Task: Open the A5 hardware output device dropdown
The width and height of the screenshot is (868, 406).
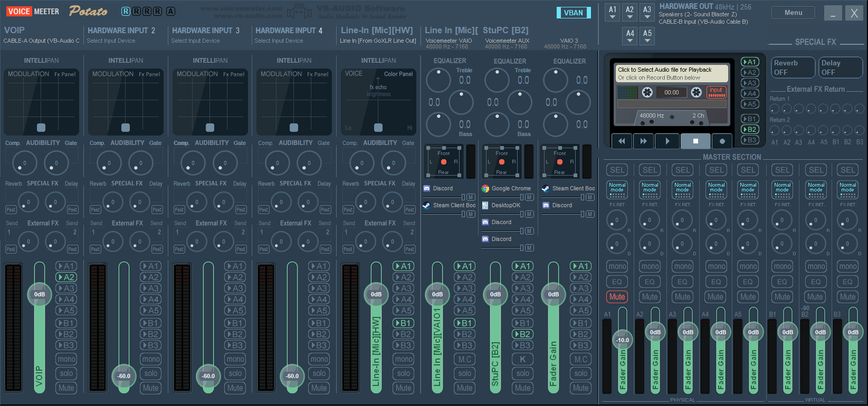Action: click(647, 36)
